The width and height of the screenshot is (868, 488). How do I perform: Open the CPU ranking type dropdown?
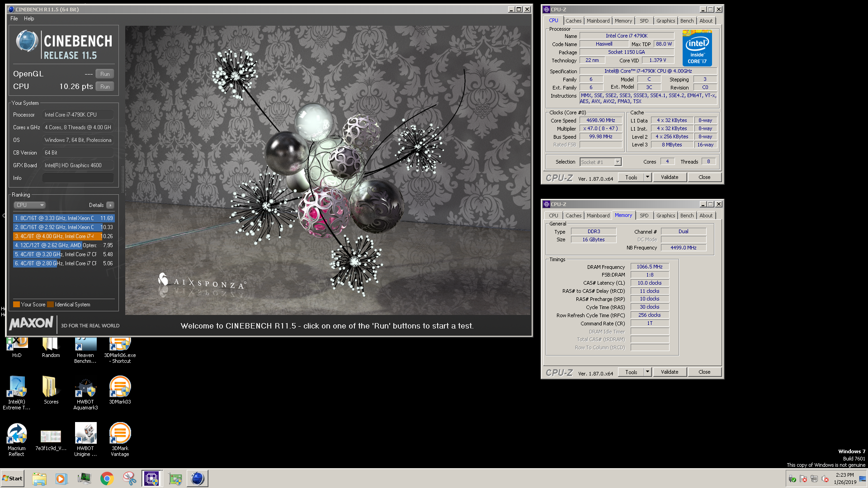(30, 205)
